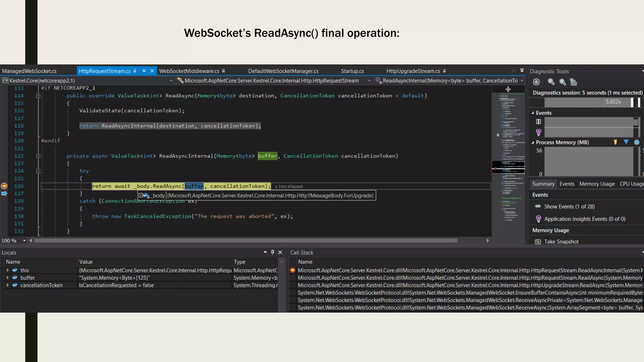Click the Application Insights lightbulb icon
Viewport: 644px width, 362px height.
[538, 219]
